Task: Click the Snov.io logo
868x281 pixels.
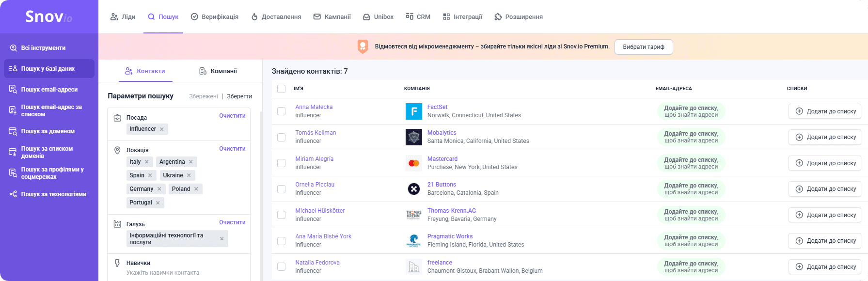Action: point(48,16)
